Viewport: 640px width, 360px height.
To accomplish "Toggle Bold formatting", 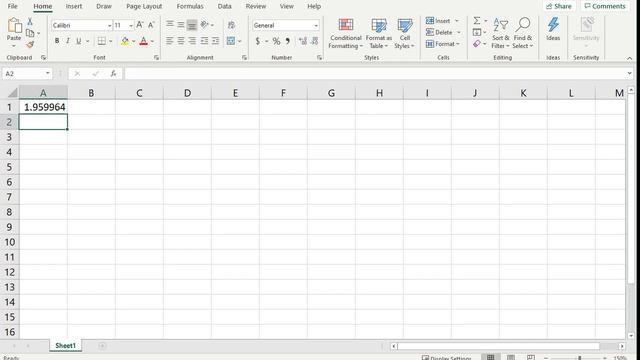I will (57, 41).
